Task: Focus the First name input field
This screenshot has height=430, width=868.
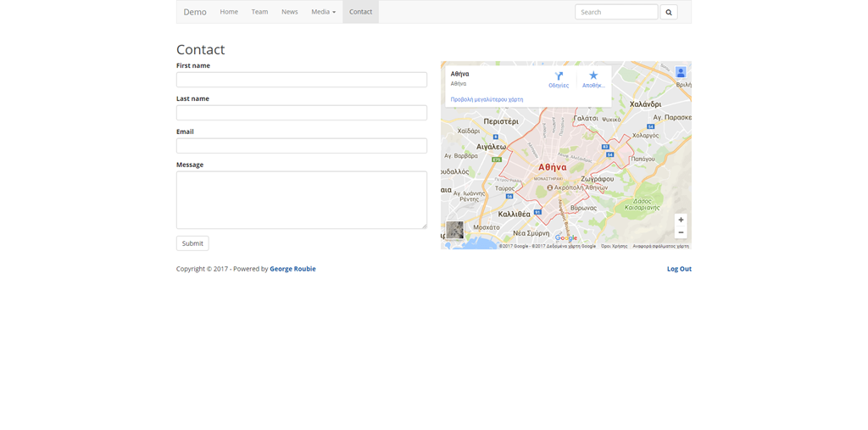Action: [301, 80]
